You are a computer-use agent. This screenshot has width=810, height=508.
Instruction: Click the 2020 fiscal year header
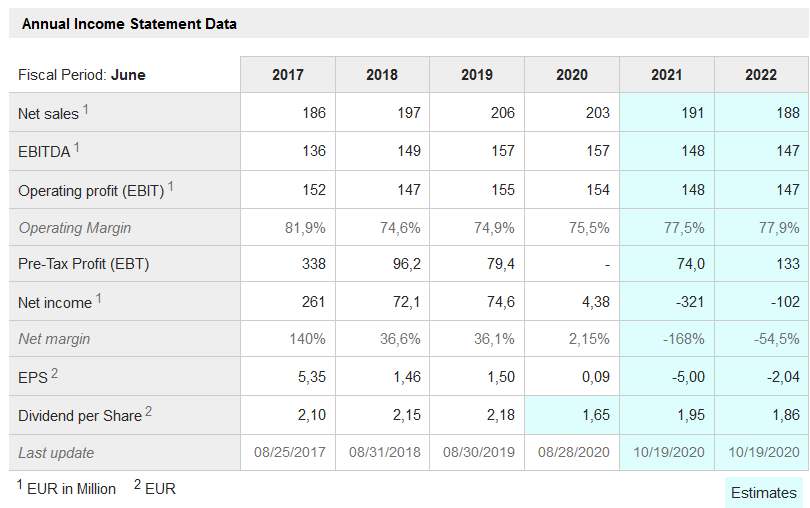[x=572, y=75]
